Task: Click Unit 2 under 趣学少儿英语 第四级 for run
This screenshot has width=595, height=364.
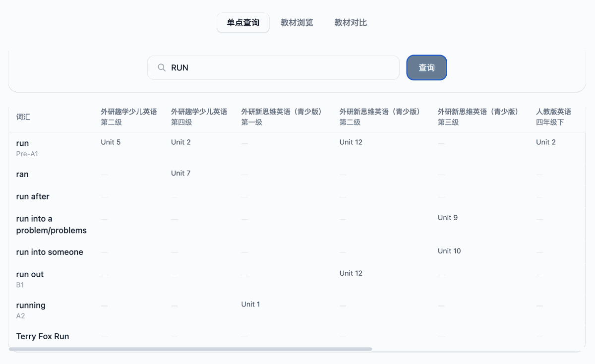Action: 181,142
